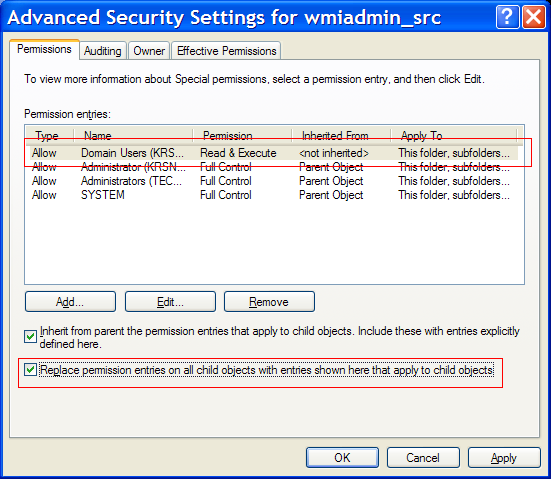Click the Add... button
This screenshot has height=479, width=551.
[70, 302]
